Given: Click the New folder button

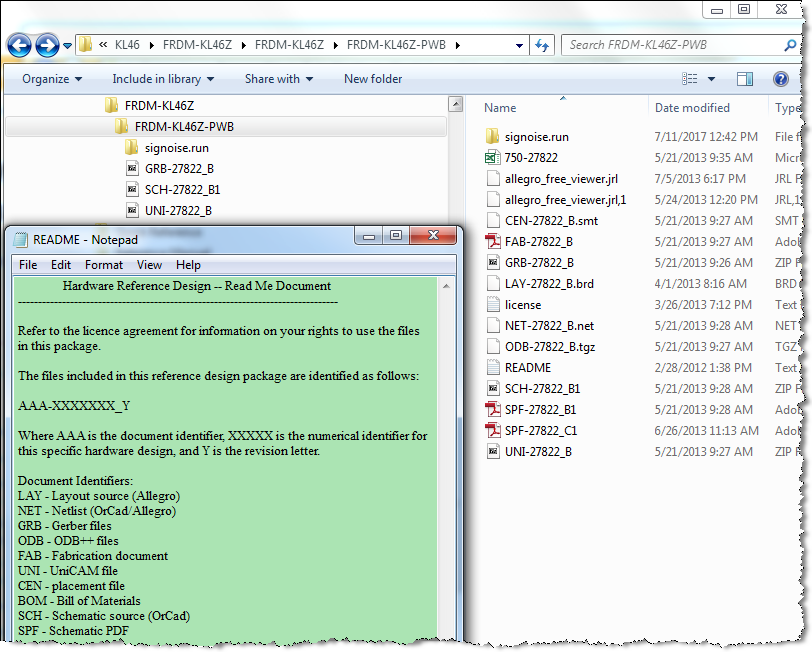Looking at the screenshot, I should [372, 78].
